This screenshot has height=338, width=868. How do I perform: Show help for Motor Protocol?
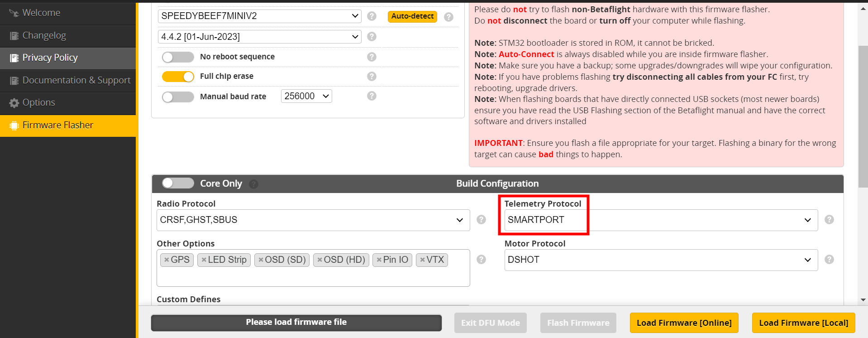[829, 260]
